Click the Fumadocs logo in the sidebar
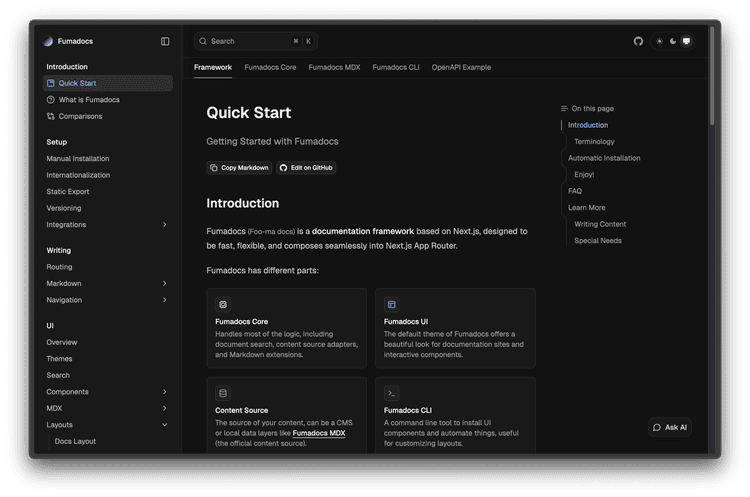Image resolution: width=750 pixels, height=497 pixels. [x=49, y=41]
